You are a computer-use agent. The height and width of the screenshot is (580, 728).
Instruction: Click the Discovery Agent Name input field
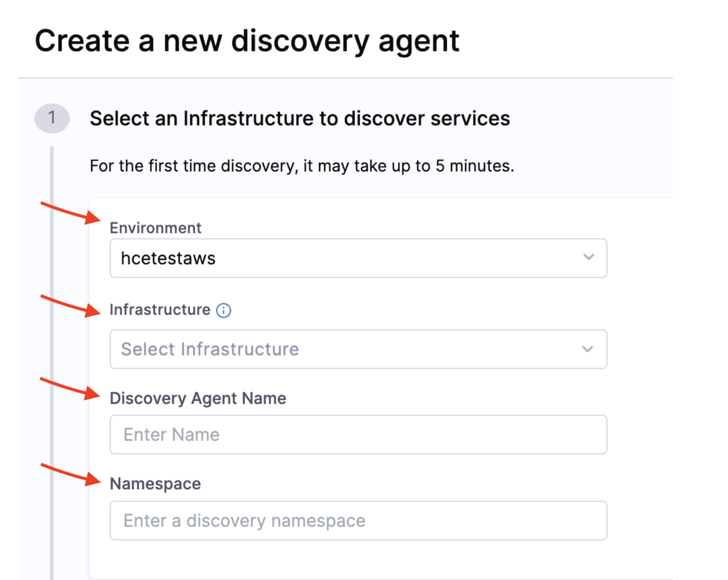(358, 434)
